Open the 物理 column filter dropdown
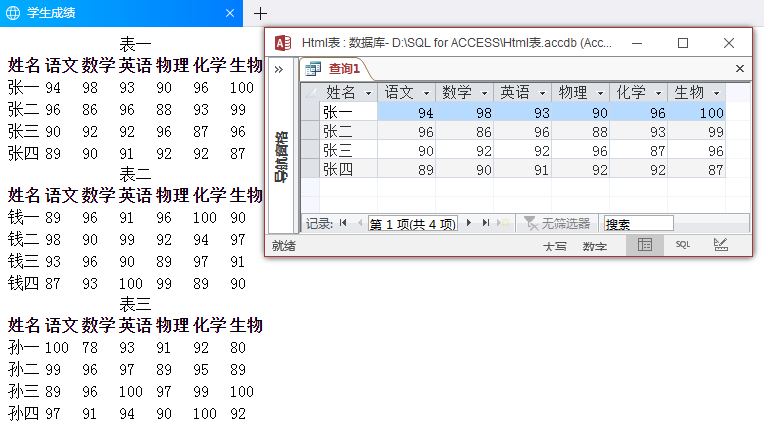Screen dimensions: 764x421 pos(600,93)
